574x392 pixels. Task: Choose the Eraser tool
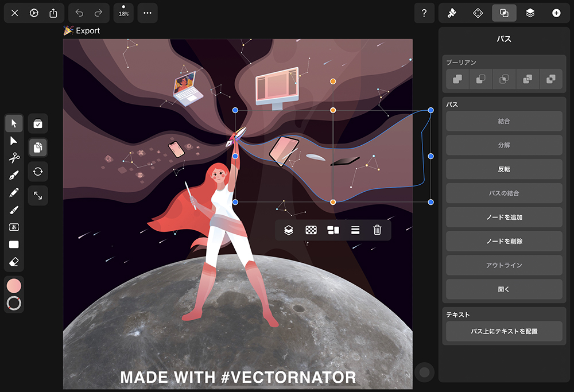(14, 262)
